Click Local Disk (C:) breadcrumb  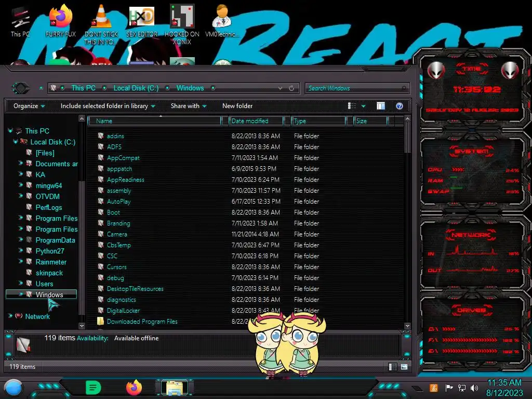pos(136,88)
